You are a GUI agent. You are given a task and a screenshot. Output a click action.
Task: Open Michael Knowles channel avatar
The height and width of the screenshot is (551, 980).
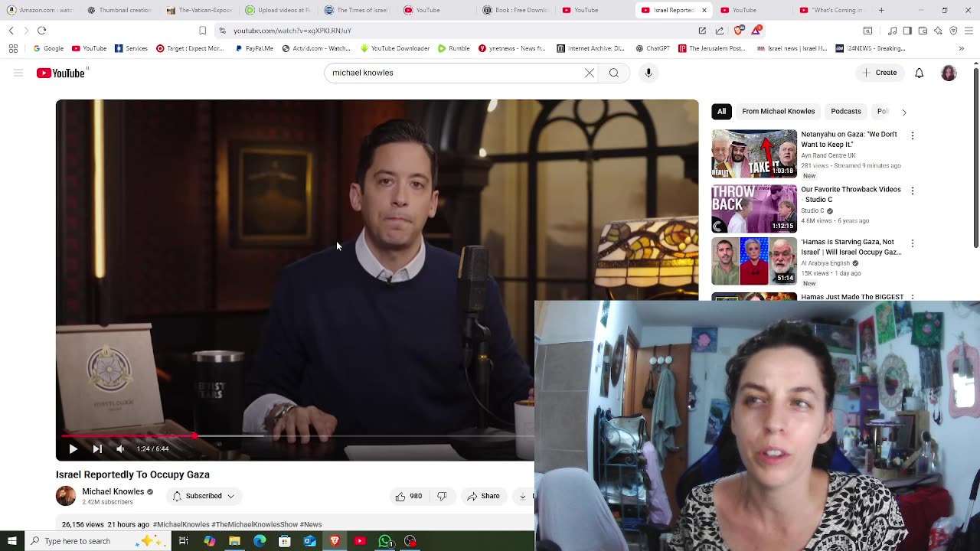66,496
